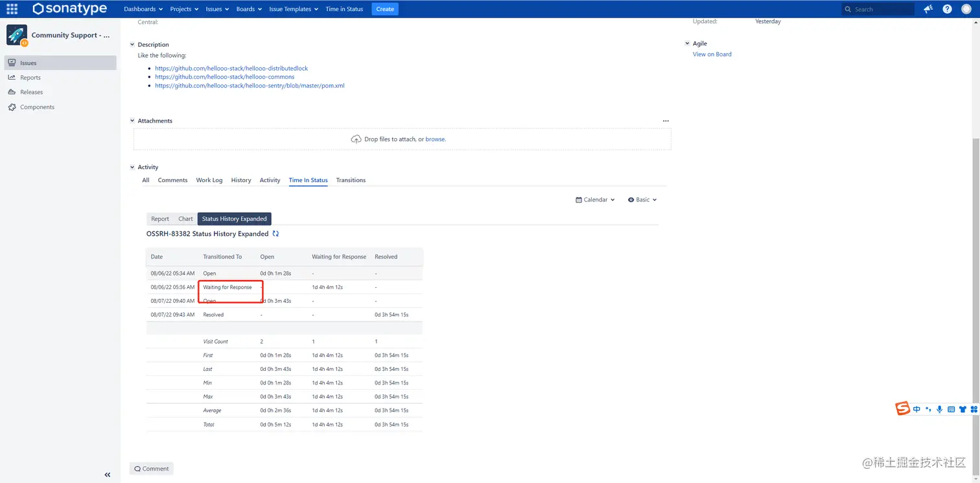Viewport: 980px width, 483px height.
Task: Open Time in Status in top navigation
Action: pos(344,9)
